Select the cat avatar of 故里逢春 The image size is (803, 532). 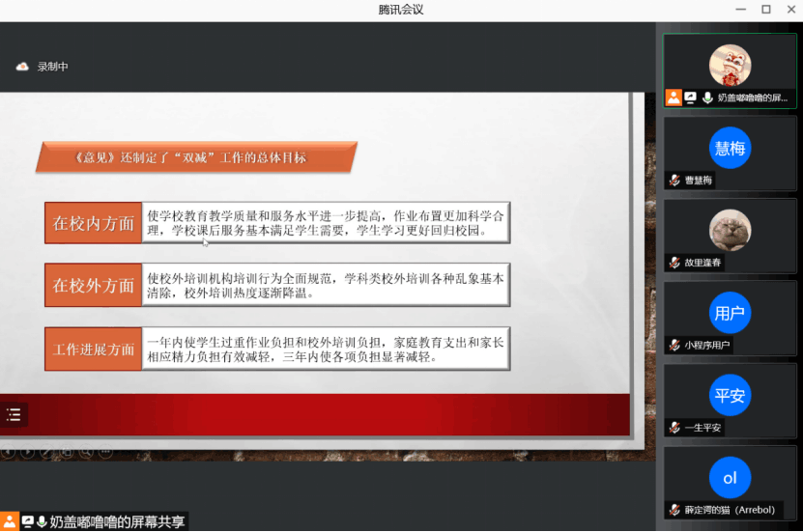click(x=730, y=231)
